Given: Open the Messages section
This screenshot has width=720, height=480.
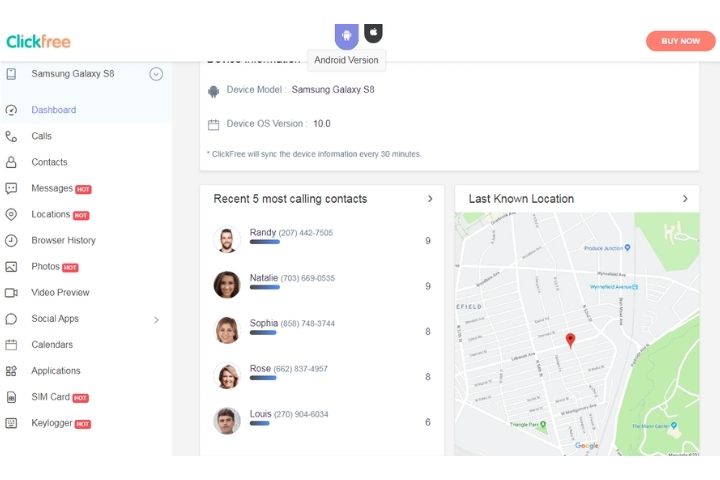Looking at the screenshot, I should [52, 188].
